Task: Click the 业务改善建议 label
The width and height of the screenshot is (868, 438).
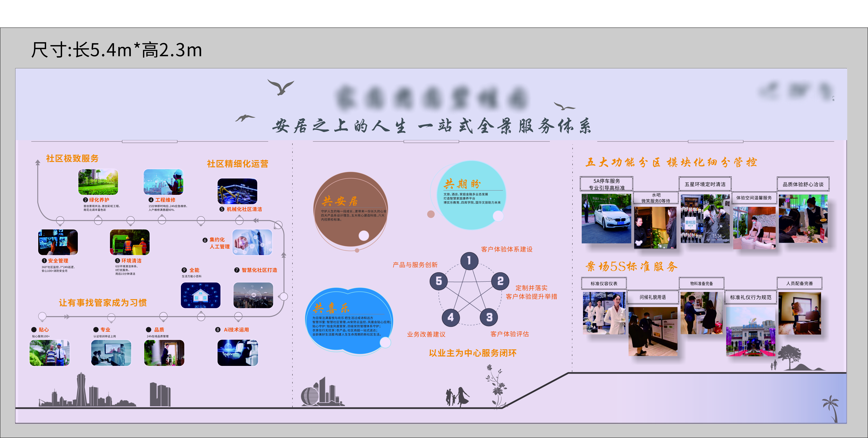Action: coord(426,334)
